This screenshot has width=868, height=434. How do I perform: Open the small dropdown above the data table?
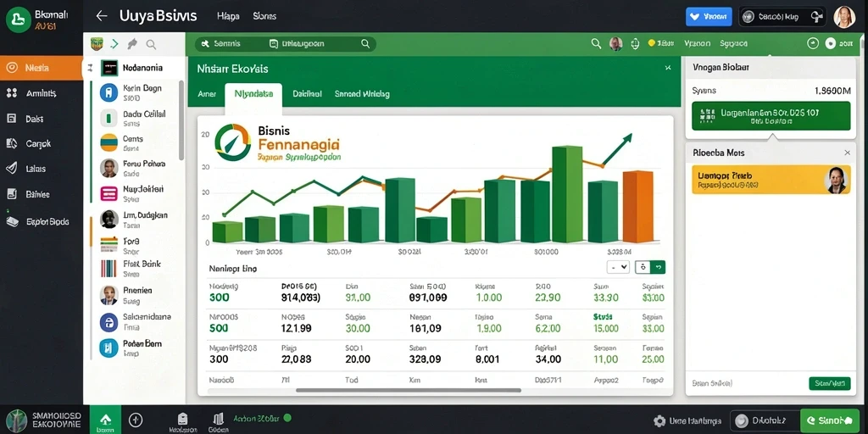tap(618, 267)
